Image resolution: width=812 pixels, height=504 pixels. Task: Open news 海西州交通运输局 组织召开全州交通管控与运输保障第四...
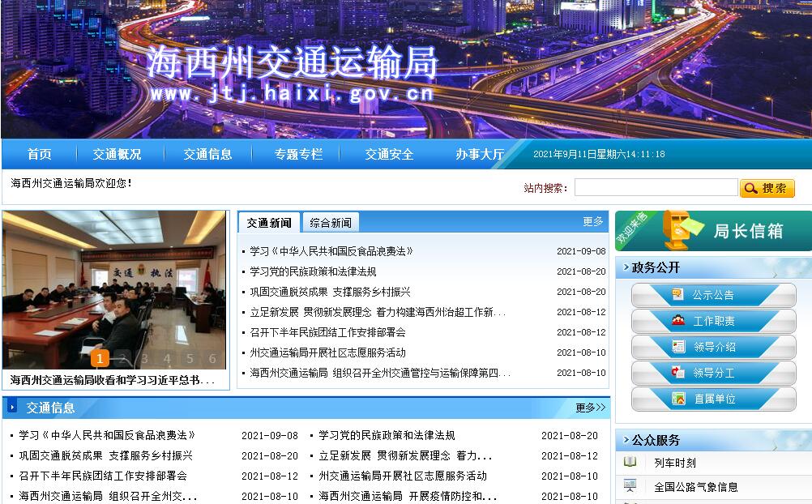(x=380, y=373)
